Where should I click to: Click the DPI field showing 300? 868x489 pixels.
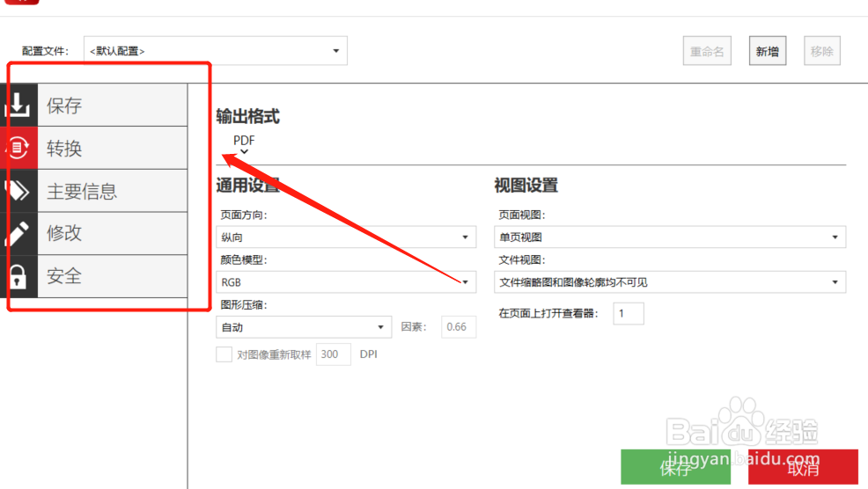pyautogui.click(x=334, y=354)
